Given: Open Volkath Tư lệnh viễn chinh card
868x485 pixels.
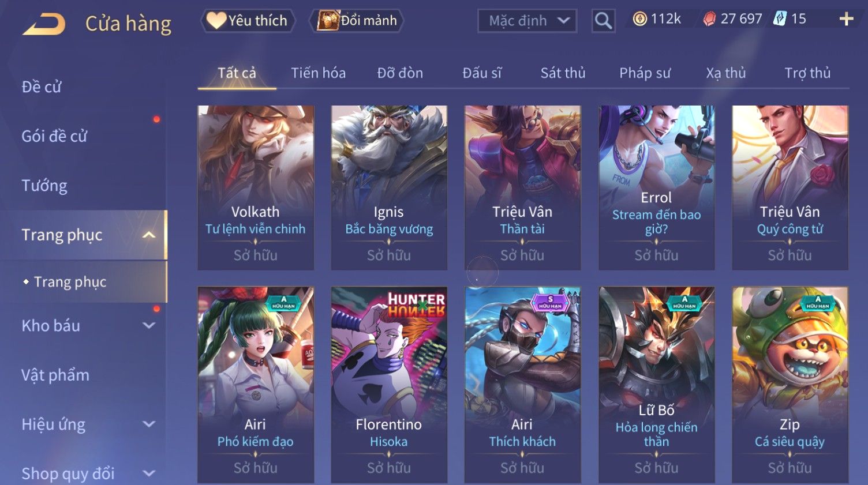Looking at the screenshot, I should pyautogui.click(x=256, y=187).
